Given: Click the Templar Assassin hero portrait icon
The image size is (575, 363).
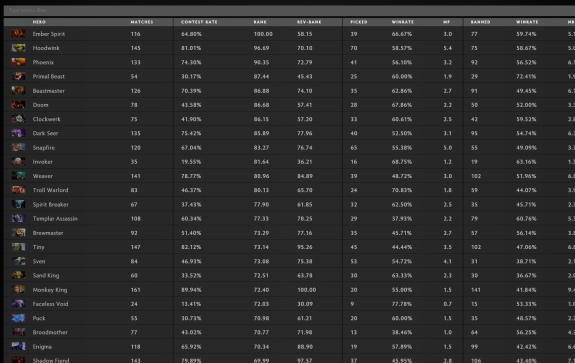Looking at the screenshot, I should pyautogui.click(x=18, y=219).
